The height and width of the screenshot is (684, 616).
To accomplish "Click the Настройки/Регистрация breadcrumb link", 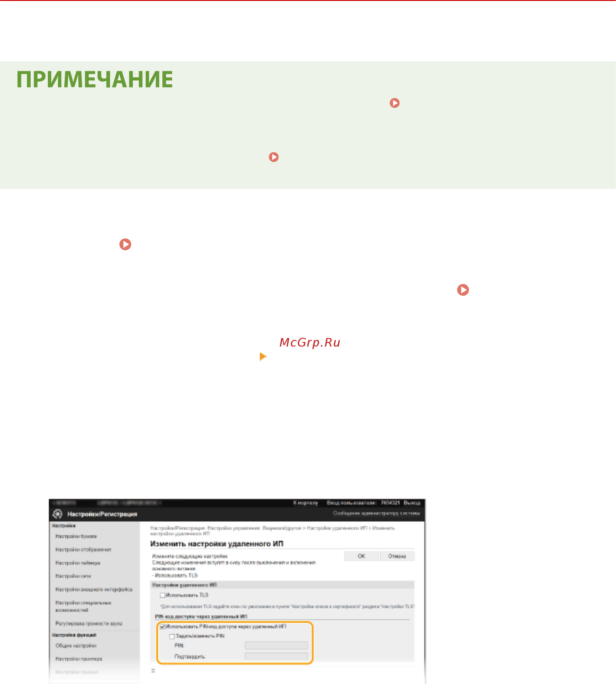I will click(x=177, y=528).
